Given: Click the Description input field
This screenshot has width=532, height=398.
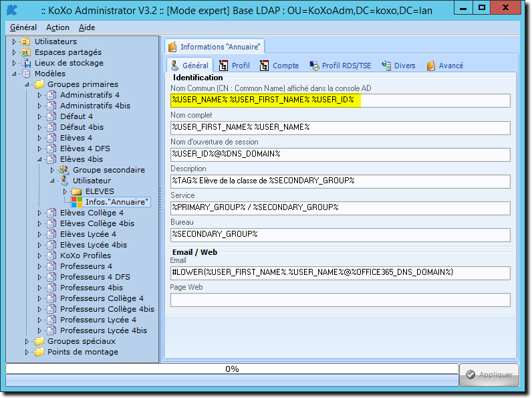Looking at the screenshot, I should tap(340, 181).
